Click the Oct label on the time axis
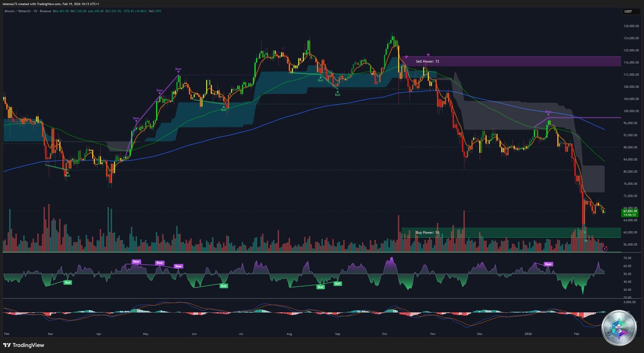This screenshot has width=644, height=353. coord(384,334)
